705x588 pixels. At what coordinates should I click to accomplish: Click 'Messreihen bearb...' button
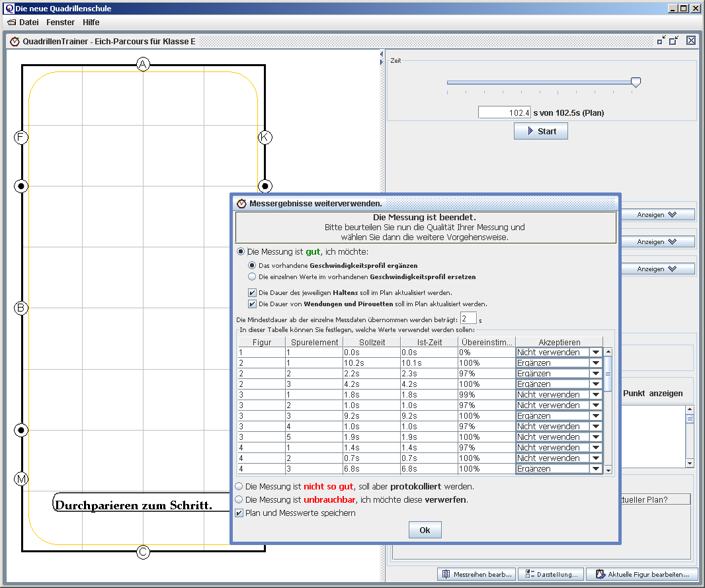[477, 574]
